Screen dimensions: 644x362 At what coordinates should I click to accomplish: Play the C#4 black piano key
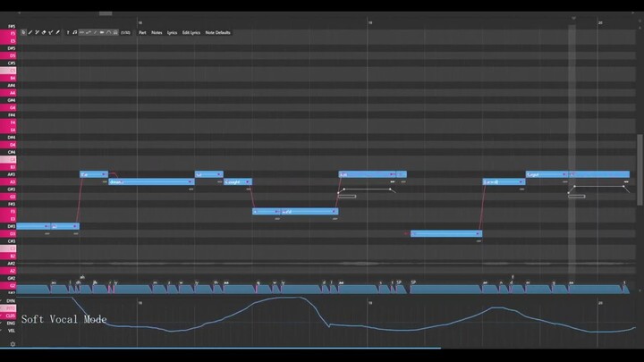8,152
